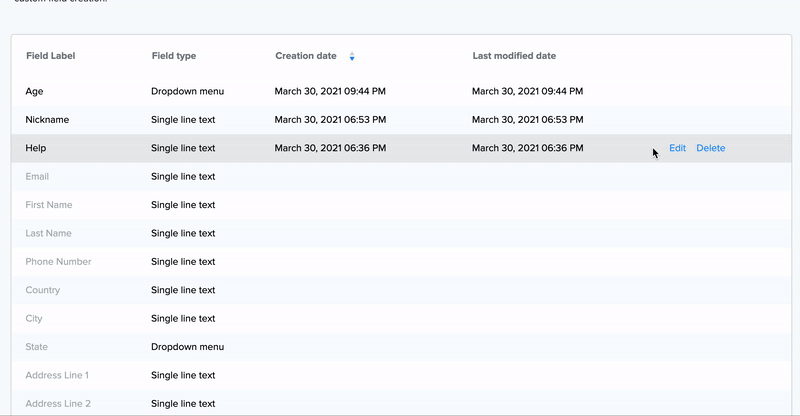Choose the Email field label
Screen dimensions: 800x416
click(37, 177)
